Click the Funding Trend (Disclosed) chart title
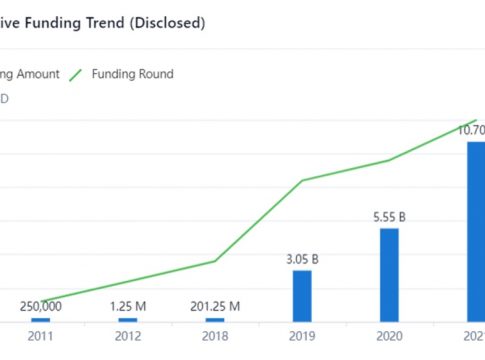 point(103,23)
